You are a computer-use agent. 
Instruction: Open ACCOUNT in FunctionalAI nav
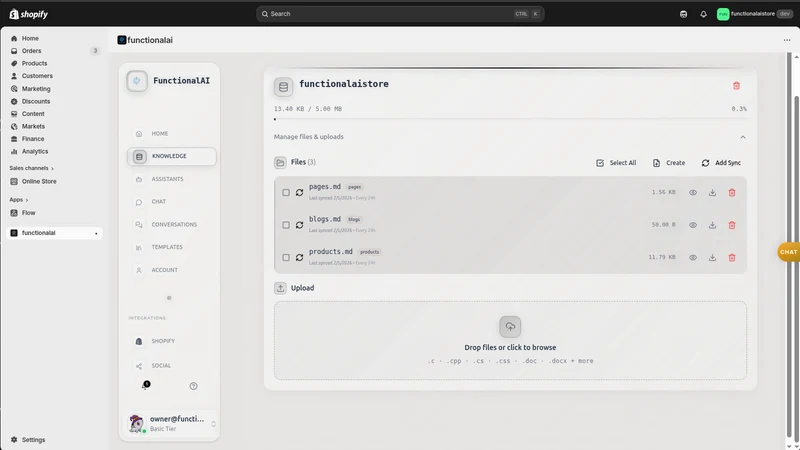point(164,270)
